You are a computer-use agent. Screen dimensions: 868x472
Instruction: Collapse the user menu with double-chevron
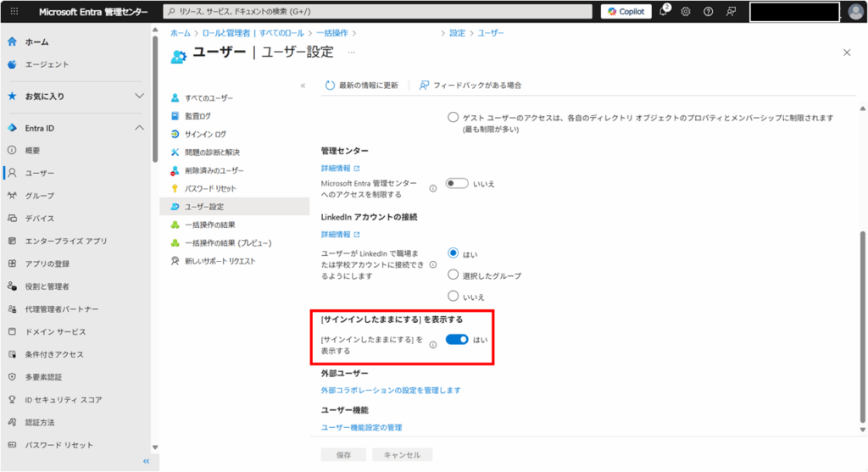[303, 86]
